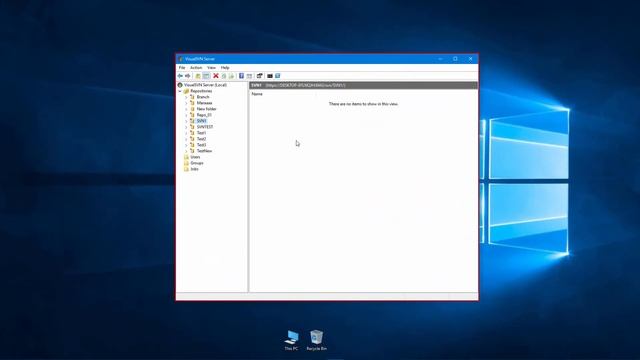Expand the SVNTEST repository node
The image size is (640, 360).
(186, 127)
